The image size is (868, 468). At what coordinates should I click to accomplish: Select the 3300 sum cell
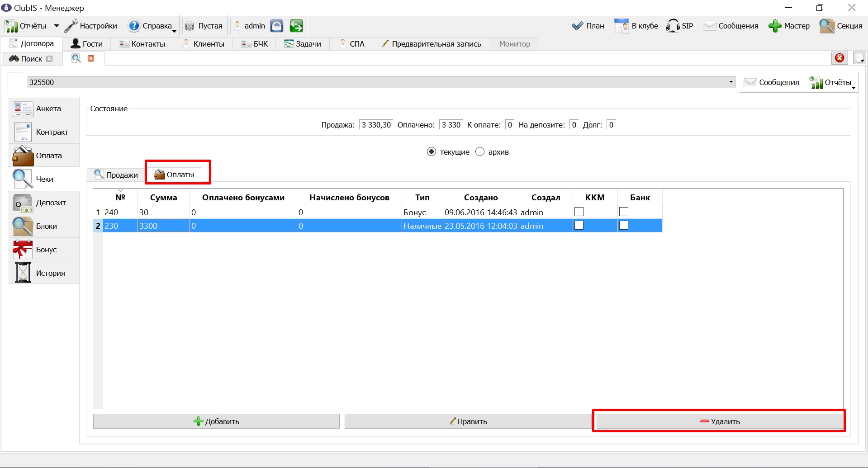163,226
